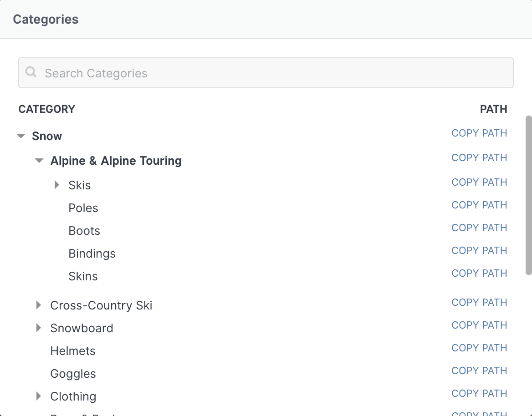This screenshot has height=416, width=532.
Task: Expand the Snowboard category
Action: pos(39,328)
